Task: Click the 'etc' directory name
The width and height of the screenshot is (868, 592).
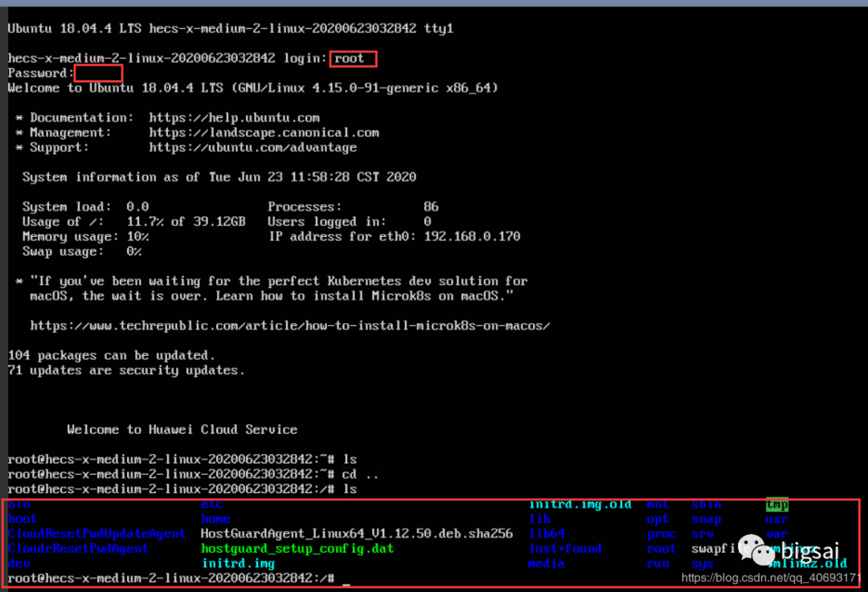Action: click(212, 504)
